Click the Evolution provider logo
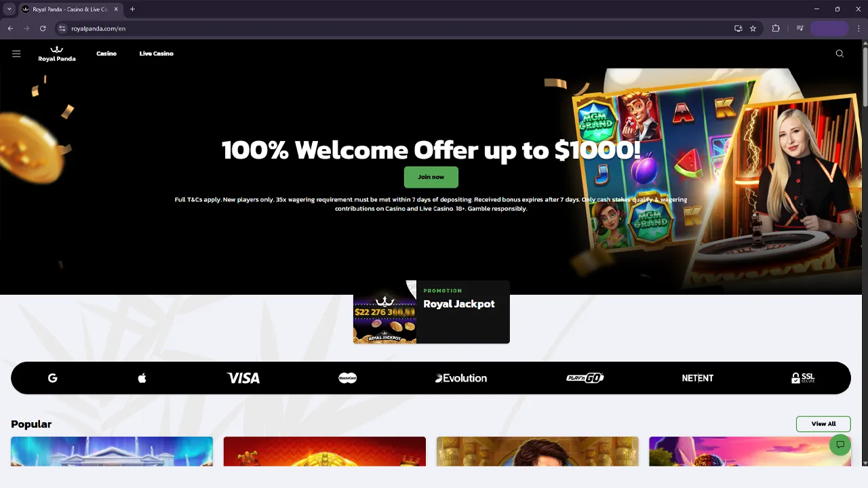This screenshot has width=868, height=488. pyautogui.click(x=461, y=378)
